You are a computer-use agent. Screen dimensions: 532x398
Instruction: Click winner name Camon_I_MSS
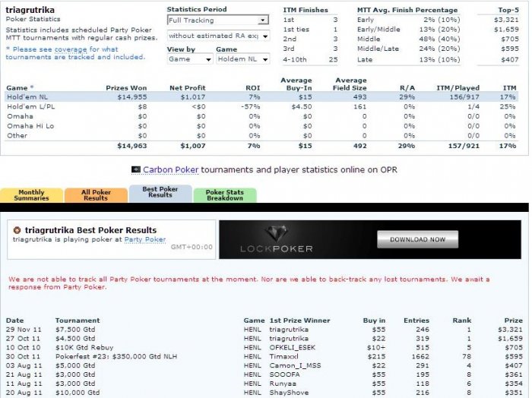(295, 365)
